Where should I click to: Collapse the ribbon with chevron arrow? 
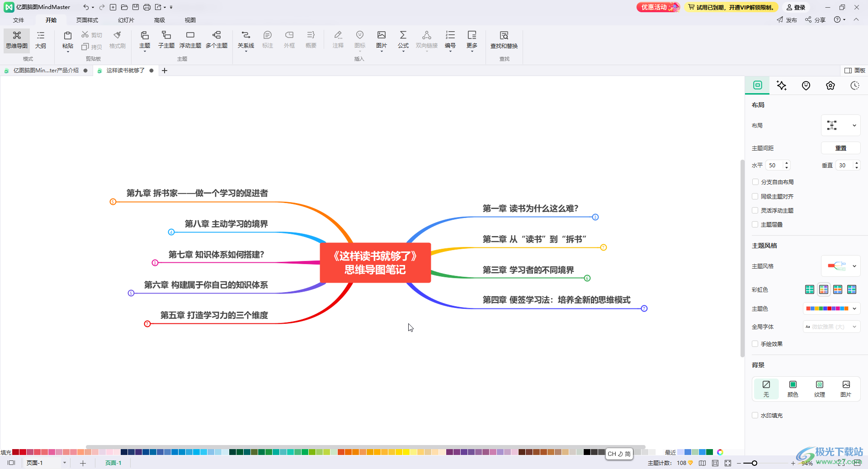(856, 19)
